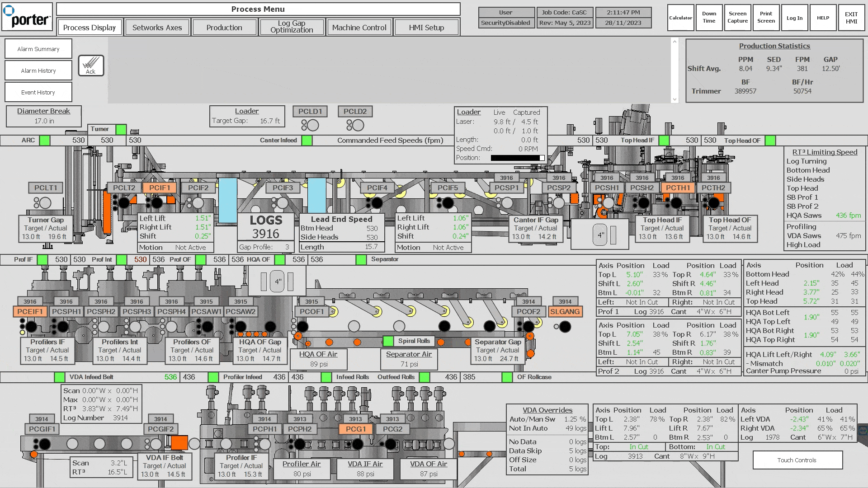Open the Turner Gap panel
This screenshot has height=488, width=868.
[x=45, y=228]
